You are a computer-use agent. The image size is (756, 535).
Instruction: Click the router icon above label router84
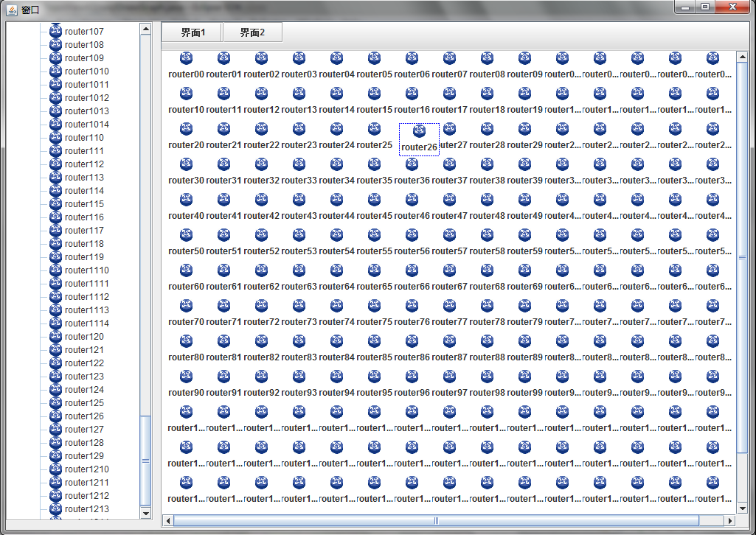coord(336,341)
